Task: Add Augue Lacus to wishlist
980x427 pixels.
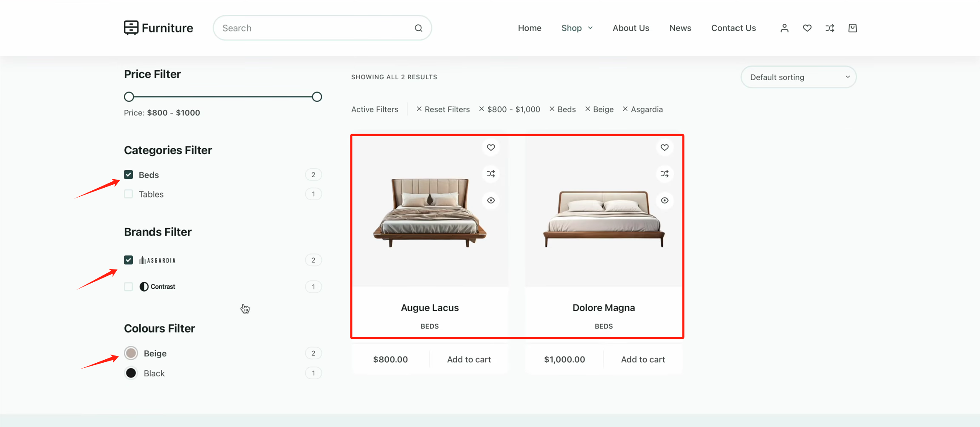Action: 491,147
